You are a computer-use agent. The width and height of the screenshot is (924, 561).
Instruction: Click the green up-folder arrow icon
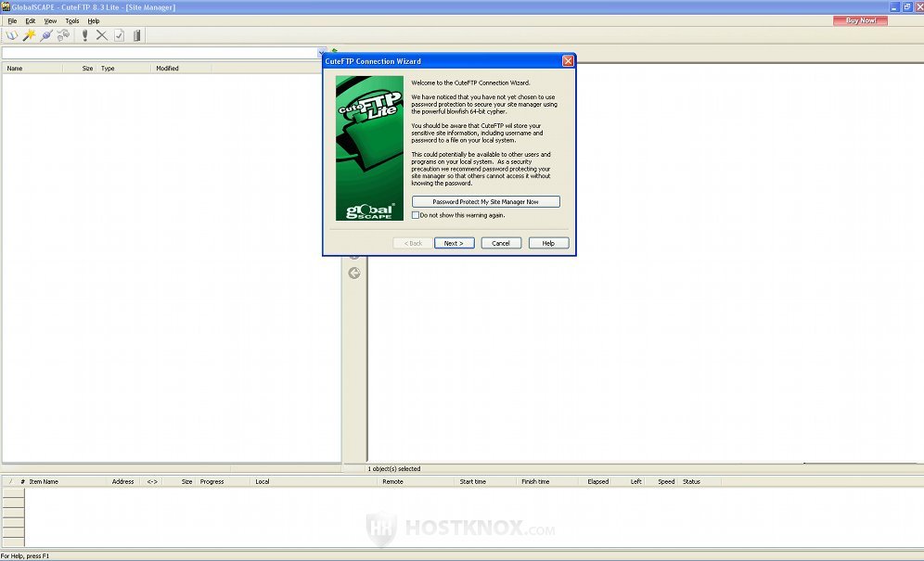tap(335, 51)
